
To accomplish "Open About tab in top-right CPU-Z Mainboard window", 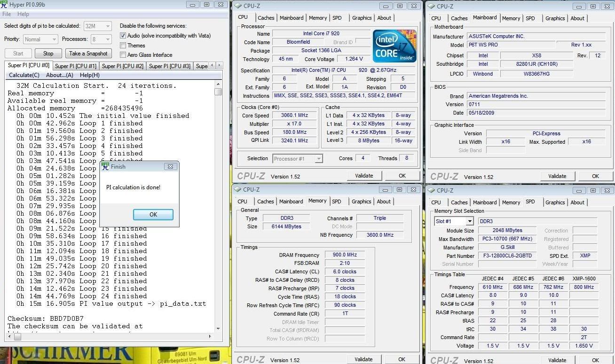I will tap(577, 18).
